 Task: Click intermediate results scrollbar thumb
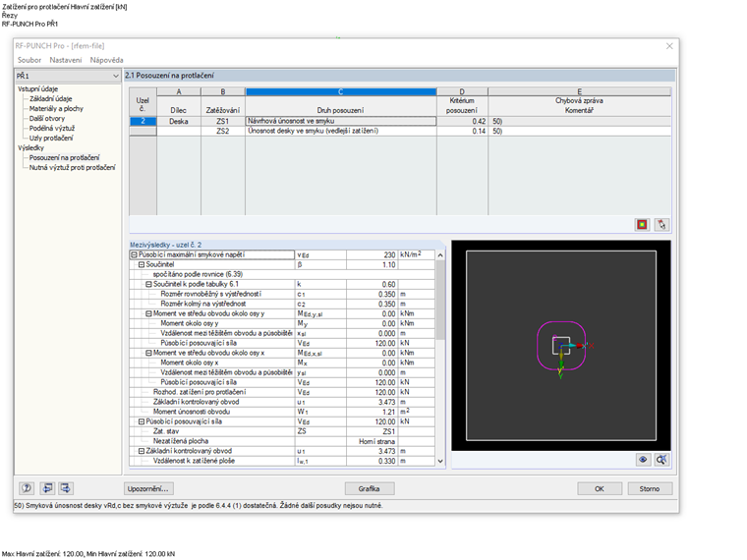[x=440, y=300]
